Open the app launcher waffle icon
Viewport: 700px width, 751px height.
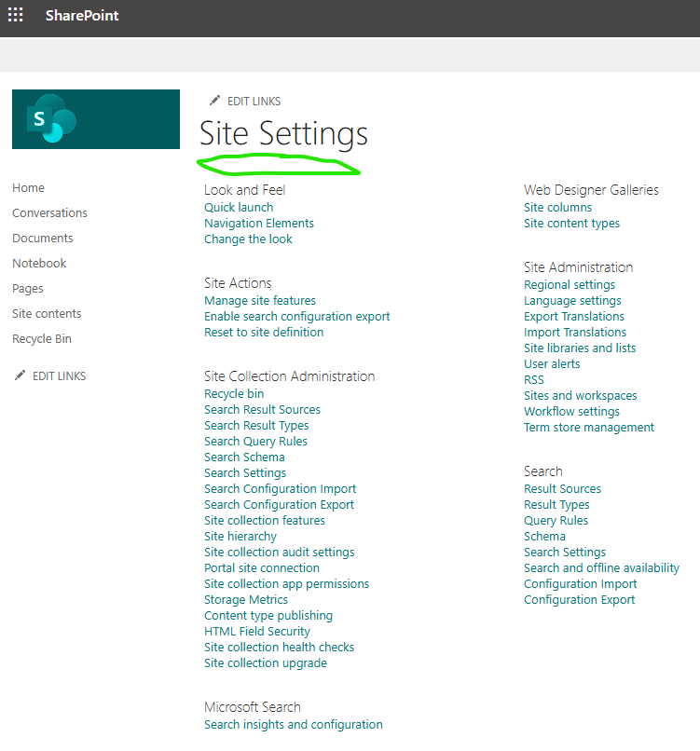(x=15, y=15)
